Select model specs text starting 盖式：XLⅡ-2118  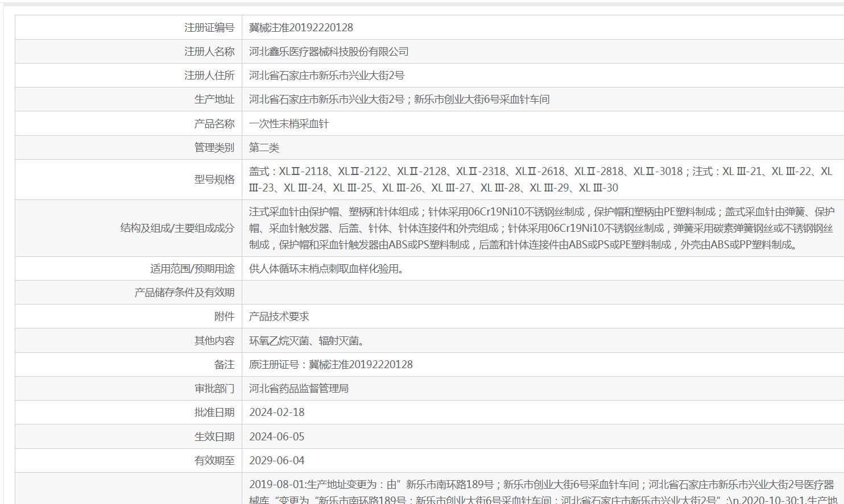tap(540, 179)
